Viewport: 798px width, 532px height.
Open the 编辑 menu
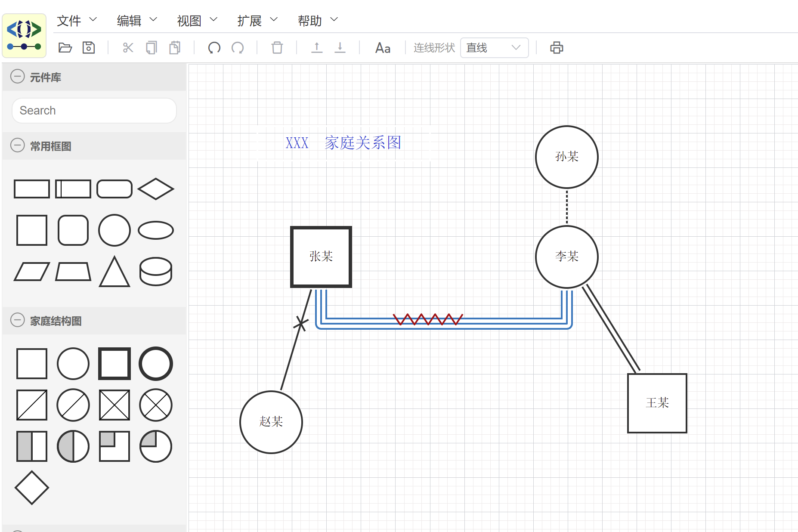point(137,20)
